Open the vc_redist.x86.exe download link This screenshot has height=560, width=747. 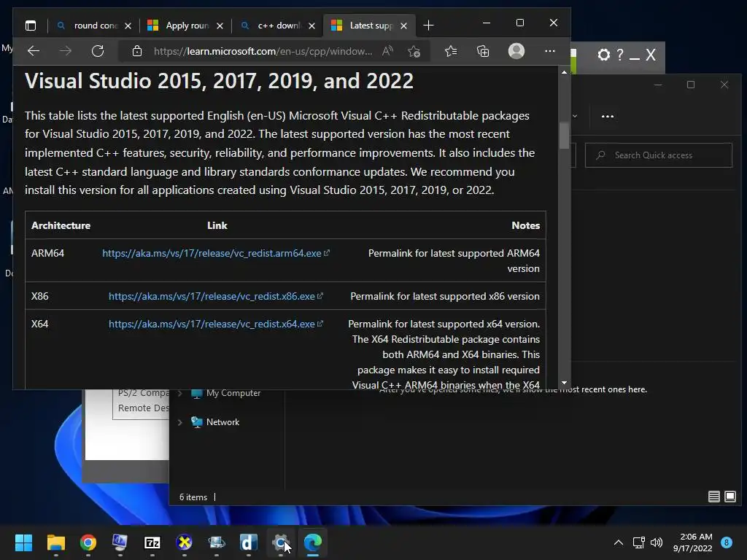tap(216, 296)
